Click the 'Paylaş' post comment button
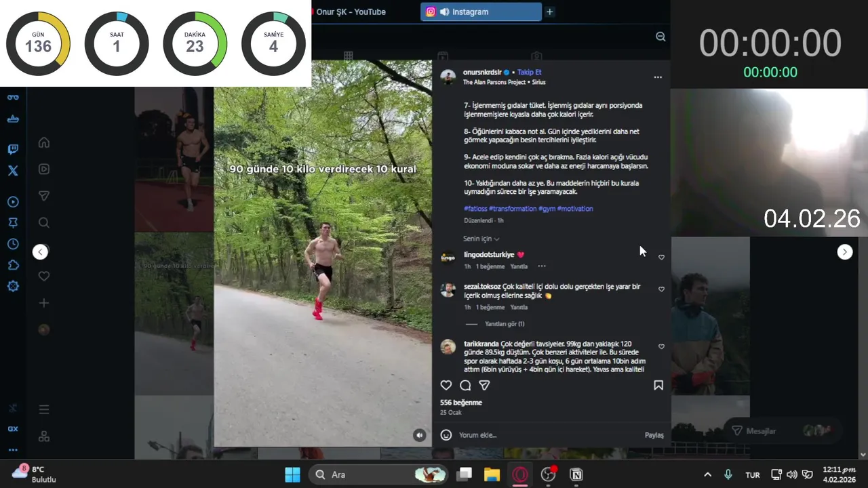This screenshot has height=488, width=868. (x=654, y=435)
